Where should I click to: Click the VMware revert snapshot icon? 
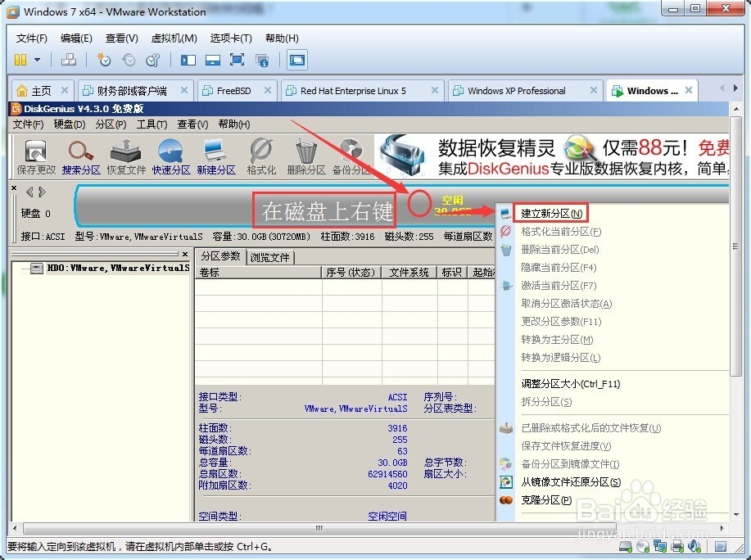[129, 60]
